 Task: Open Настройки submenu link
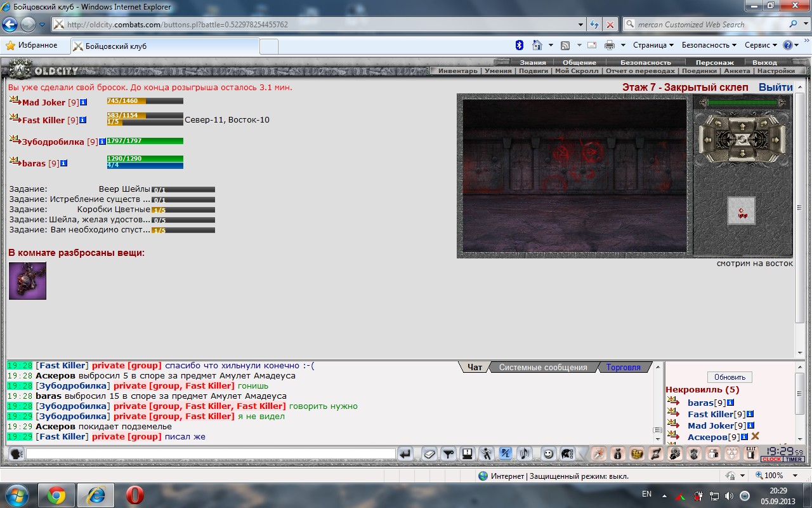(x=776, y=71)
